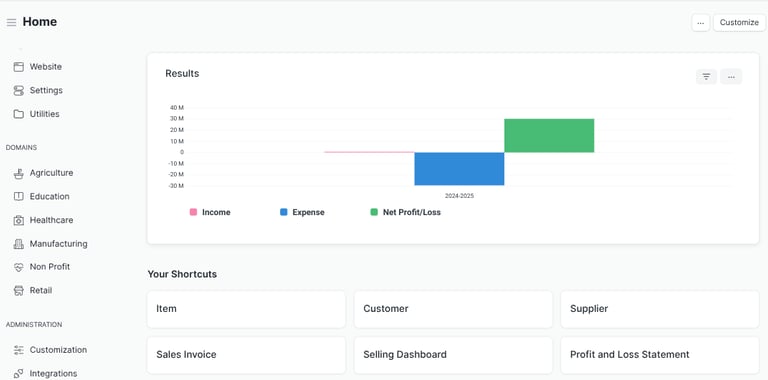
Task: Toggle the sidebar hamburger menu icon
Action: pyautogui.click(x=11, y=23)
